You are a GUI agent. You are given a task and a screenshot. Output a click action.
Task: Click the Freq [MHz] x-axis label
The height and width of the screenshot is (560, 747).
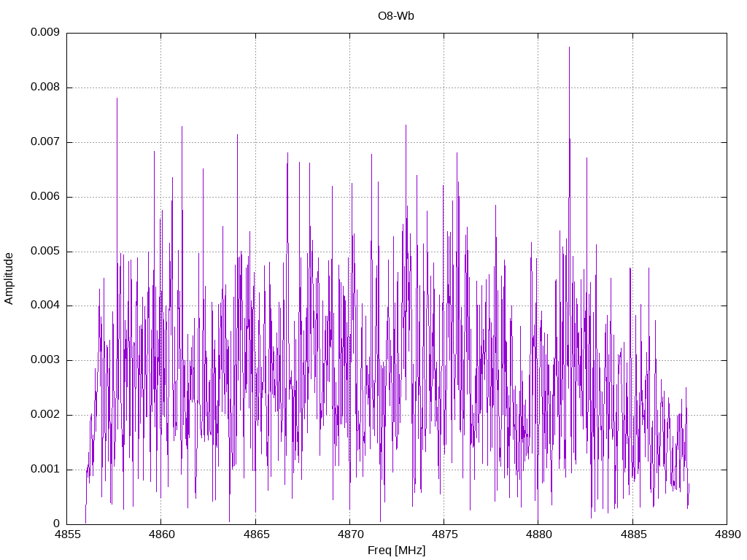396,551
